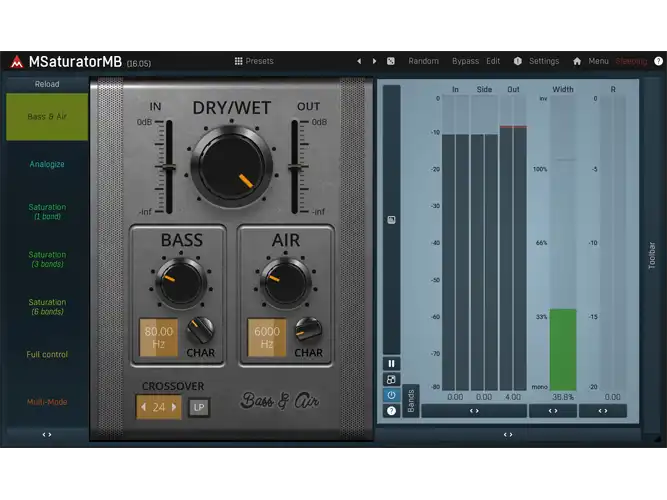
Task: Click the meter panel save icon
Action: tap(391, 220)
